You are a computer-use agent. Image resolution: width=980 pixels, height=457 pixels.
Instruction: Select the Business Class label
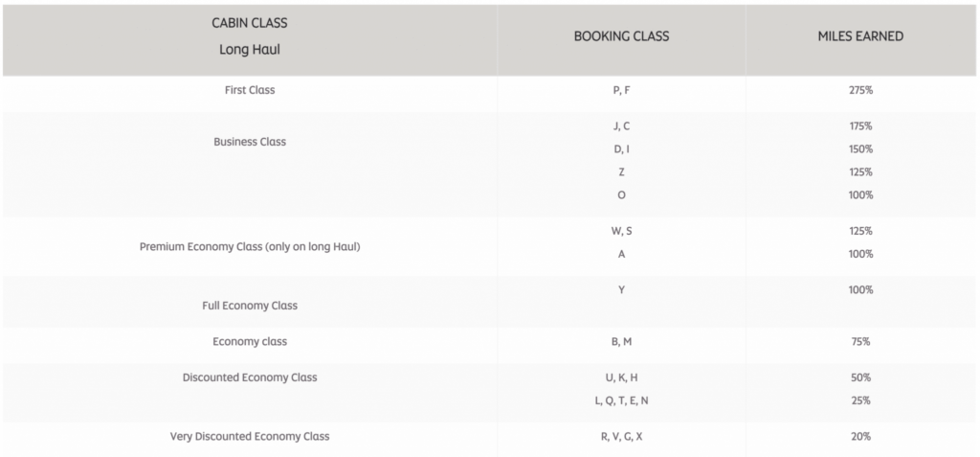click(249, 142)
